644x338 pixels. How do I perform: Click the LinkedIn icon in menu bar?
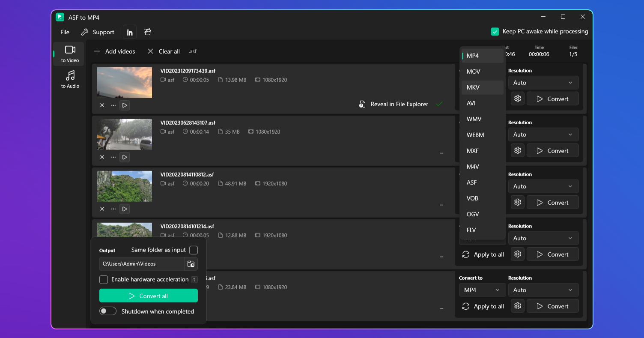click(x=130, y=32)
